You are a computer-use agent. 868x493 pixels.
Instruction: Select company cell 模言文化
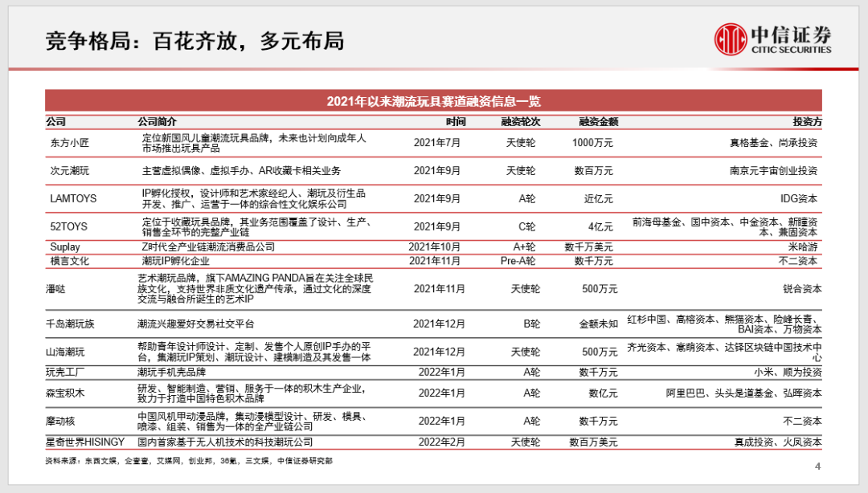point(70,261)
